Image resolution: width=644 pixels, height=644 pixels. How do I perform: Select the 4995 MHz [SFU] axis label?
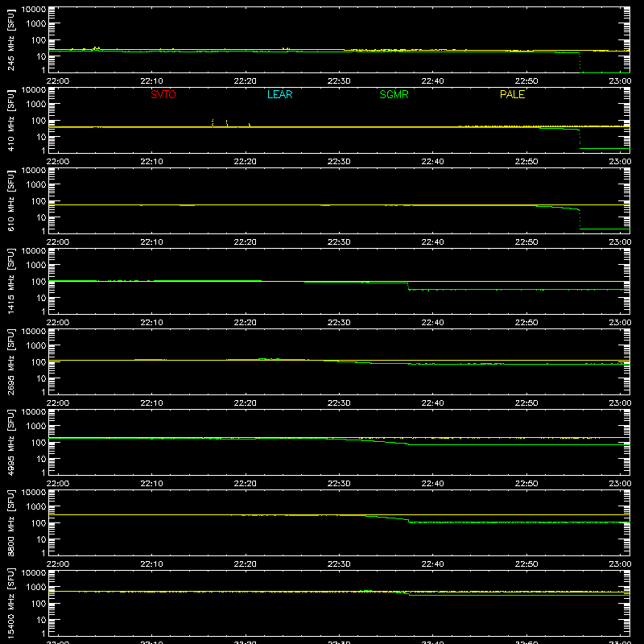point(10,442)
